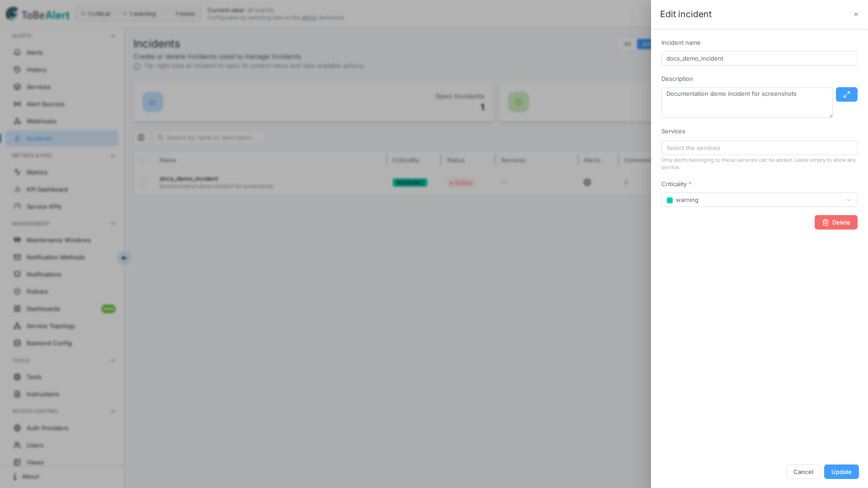Open Dashboards in the sidebar
The height and width of the screenshot is (488, 868).
(62, 309)
